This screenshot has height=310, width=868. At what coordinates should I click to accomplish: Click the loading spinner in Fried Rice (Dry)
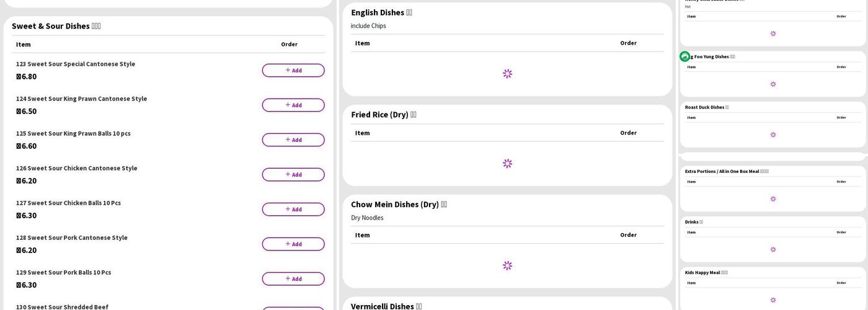[x=507, y=164]
